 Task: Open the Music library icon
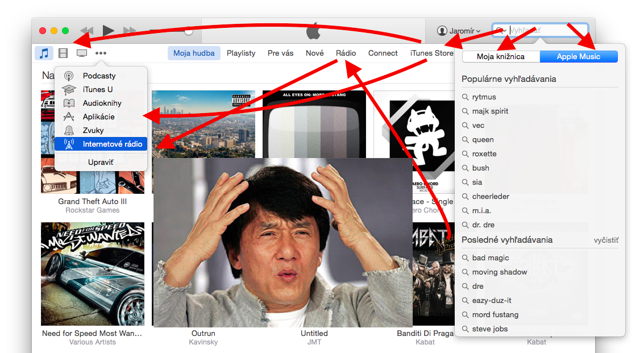44,53
